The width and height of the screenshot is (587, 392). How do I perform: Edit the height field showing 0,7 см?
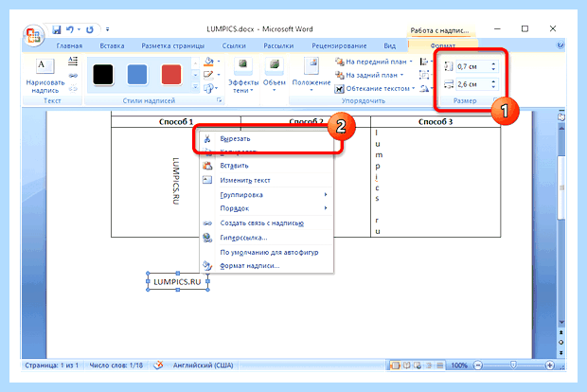[x=472, y=66]
